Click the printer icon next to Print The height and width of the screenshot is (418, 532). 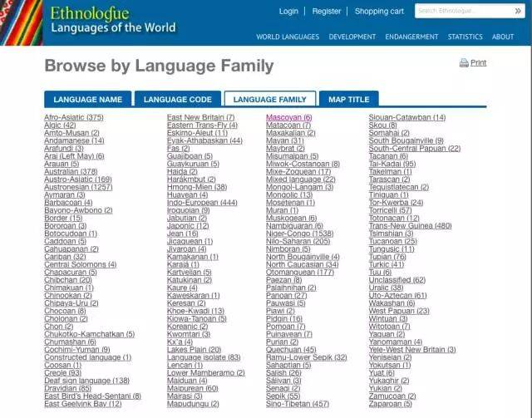coord(464,63)
